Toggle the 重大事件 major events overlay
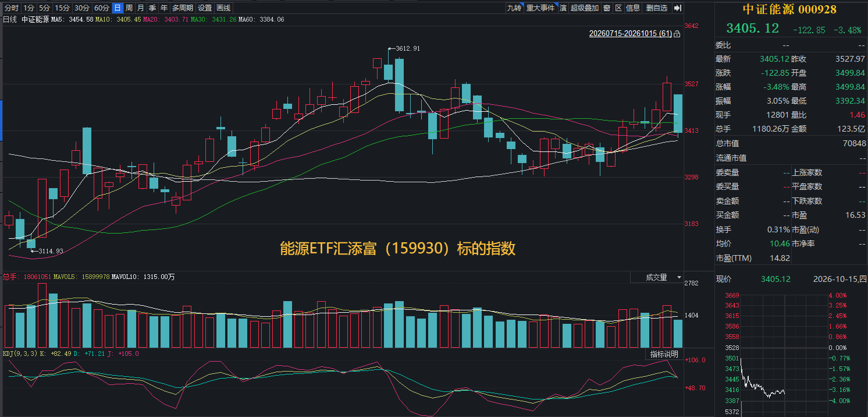The width and height of the screenshot is (868, 417). [540, 8]
